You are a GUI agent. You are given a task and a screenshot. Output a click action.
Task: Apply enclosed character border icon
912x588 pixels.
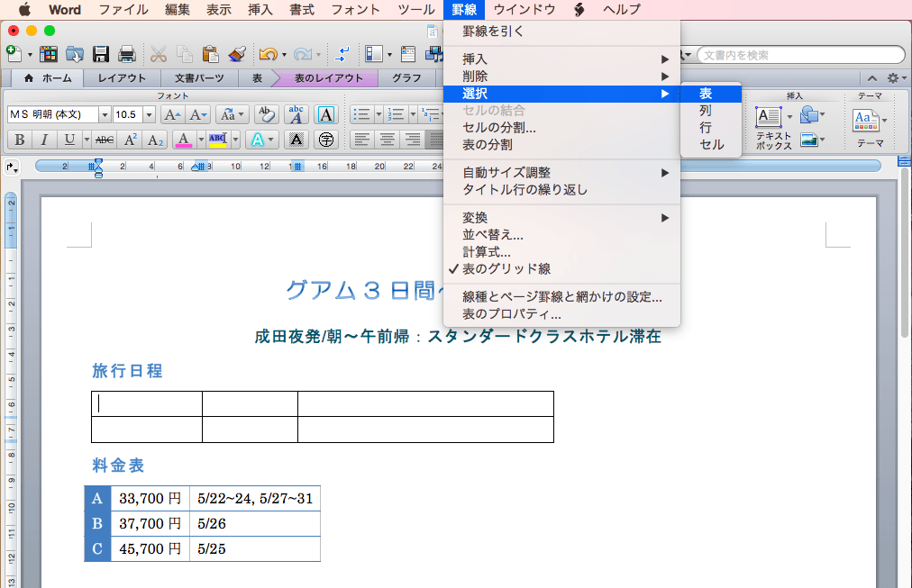tap(326, 114)
